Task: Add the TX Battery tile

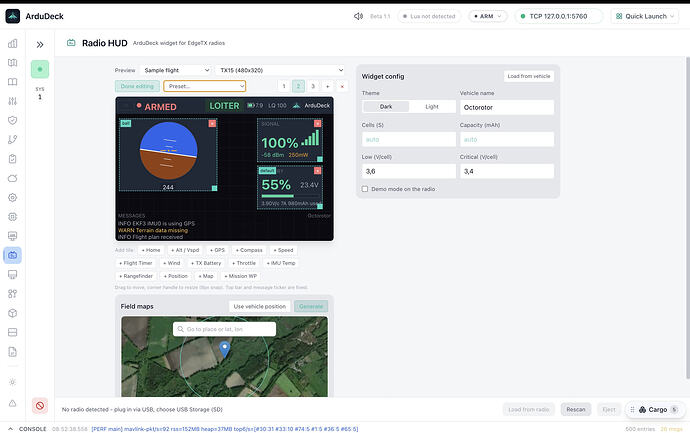Action: click(206, 263)
